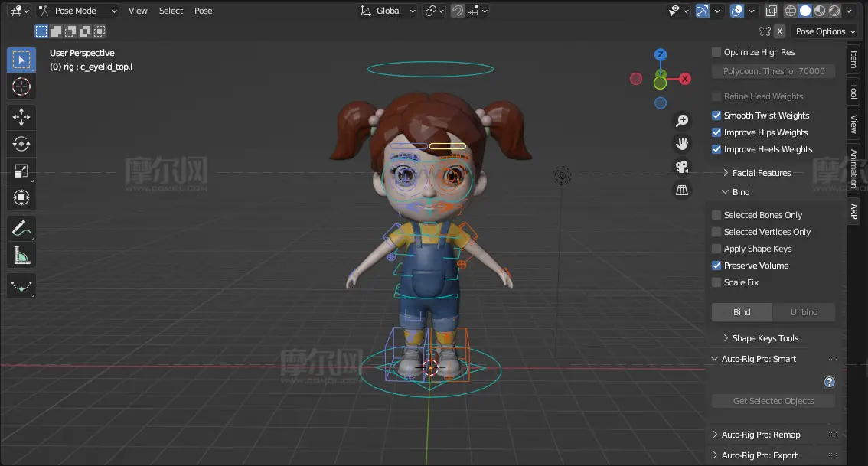Switch perspective/orthographic with grid icon
The height and width of the screenshot is (466, 868).
coord(682,190)
